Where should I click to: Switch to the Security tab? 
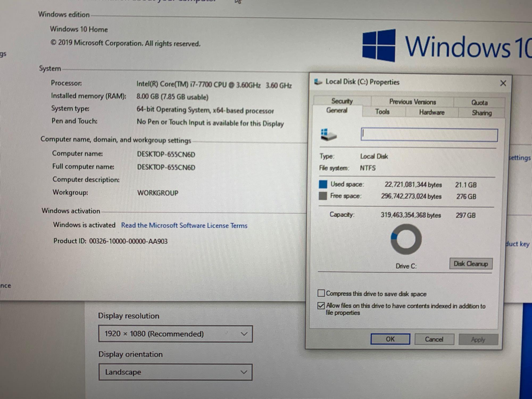(x=342, y=101)
